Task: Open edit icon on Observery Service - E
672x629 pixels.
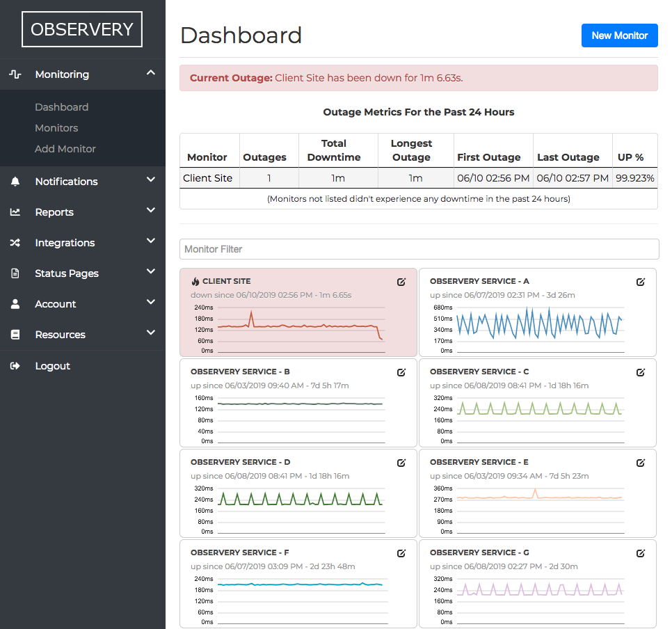Action: click(x=640, y=463)
